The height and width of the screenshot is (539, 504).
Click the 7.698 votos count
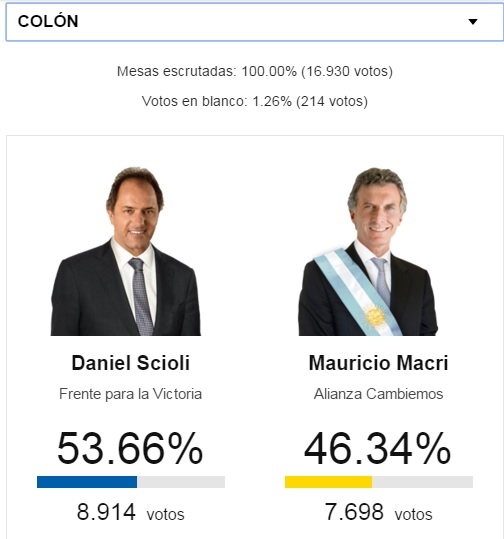tap(379, 513)
